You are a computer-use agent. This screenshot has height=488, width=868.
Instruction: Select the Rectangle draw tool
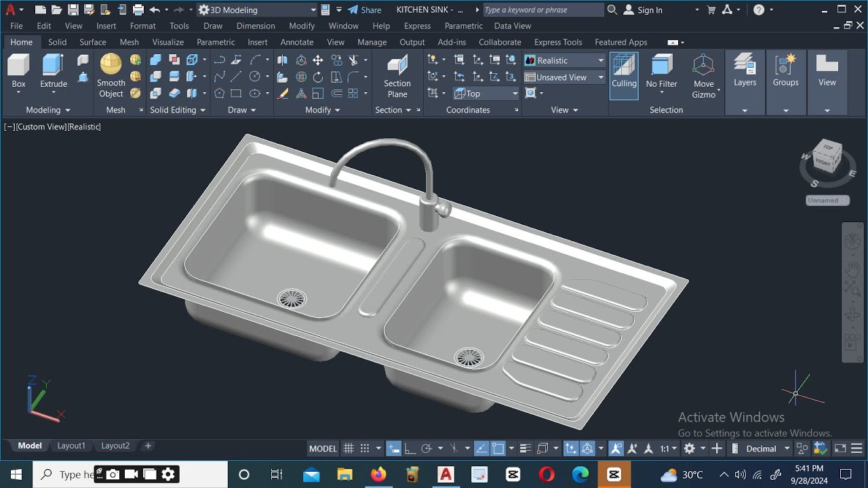[236, 94]
